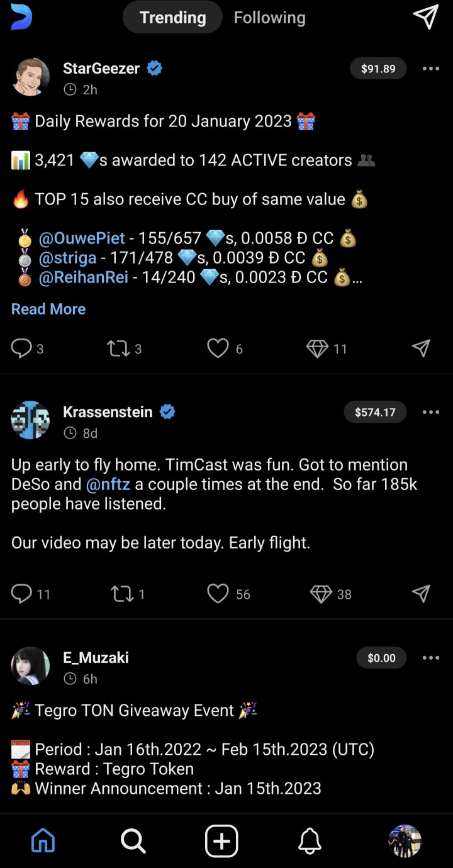Screen dimensions: 453x868
Task: Create a new post with plus icon
Action: tap(221, 840)
